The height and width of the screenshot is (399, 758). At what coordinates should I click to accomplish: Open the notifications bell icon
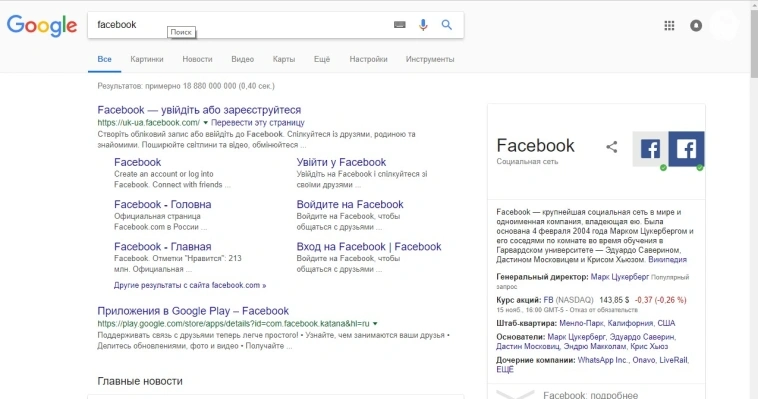coord(696,26)
